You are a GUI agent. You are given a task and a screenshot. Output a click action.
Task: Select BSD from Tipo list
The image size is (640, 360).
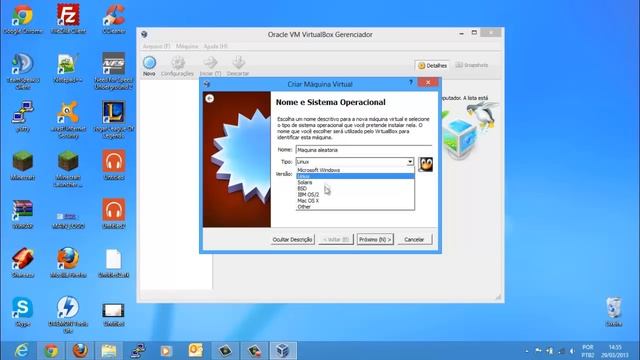pos(355,189)
